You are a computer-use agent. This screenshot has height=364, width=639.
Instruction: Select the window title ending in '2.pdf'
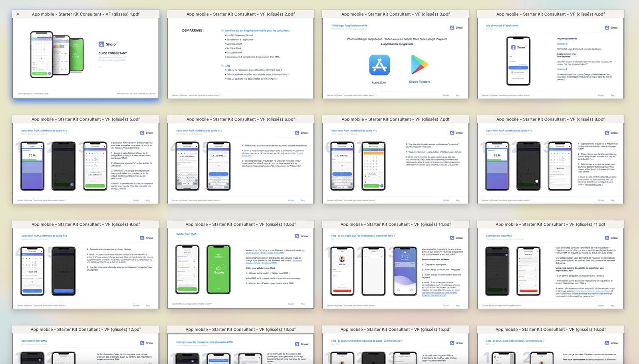[240, 14]
